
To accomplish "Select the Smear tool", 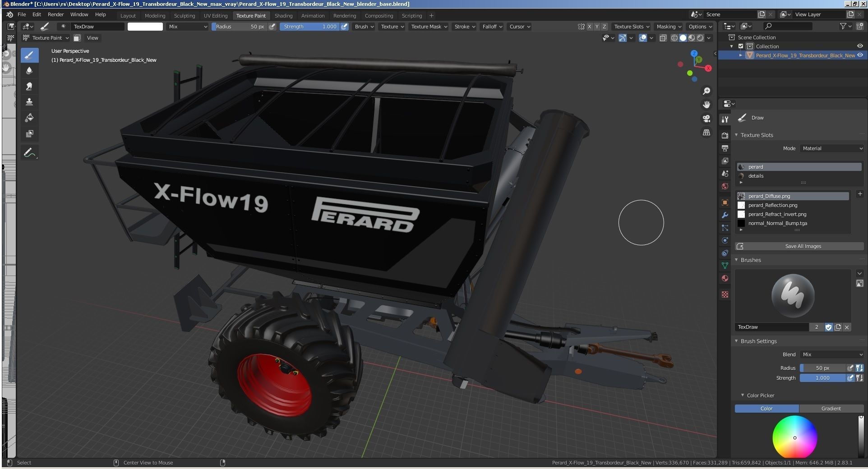I will [29, 86].
